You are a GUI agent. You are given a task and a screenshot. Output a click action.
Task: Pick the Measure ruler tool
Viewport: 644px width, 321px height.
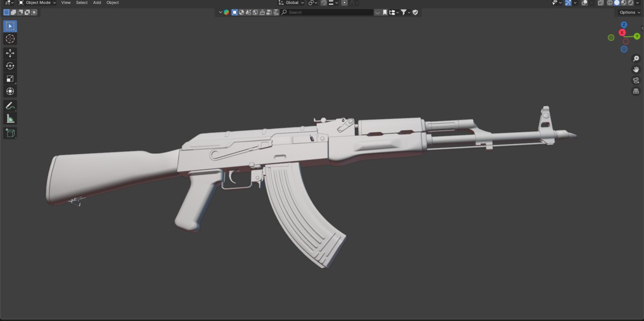tap(10, 119)
